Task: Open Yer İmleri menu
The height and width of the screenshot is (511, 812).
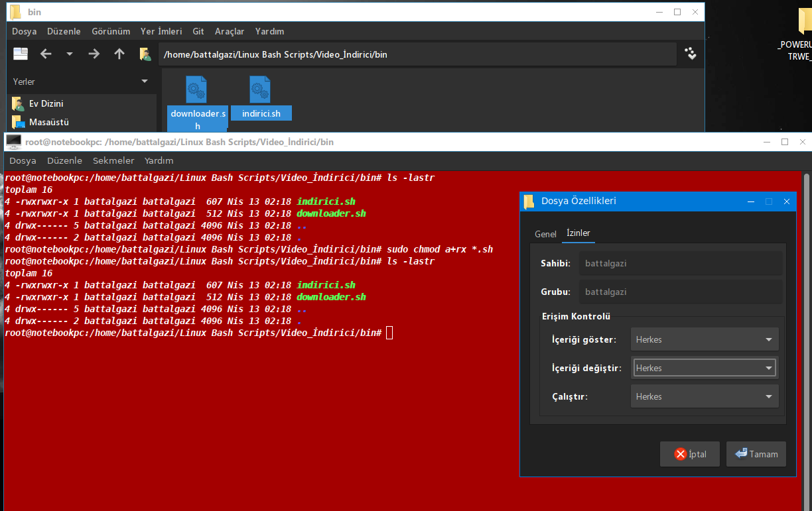Action: (161, 31)
